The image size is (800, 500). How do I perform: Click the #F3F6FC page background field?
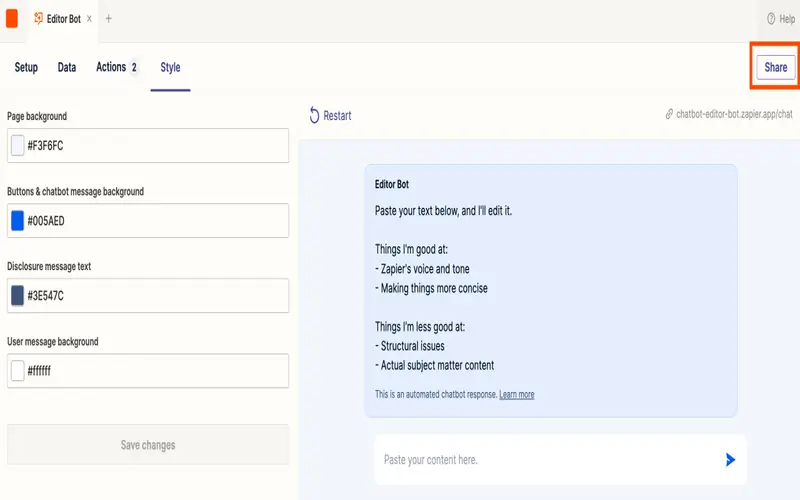point(148,145)
